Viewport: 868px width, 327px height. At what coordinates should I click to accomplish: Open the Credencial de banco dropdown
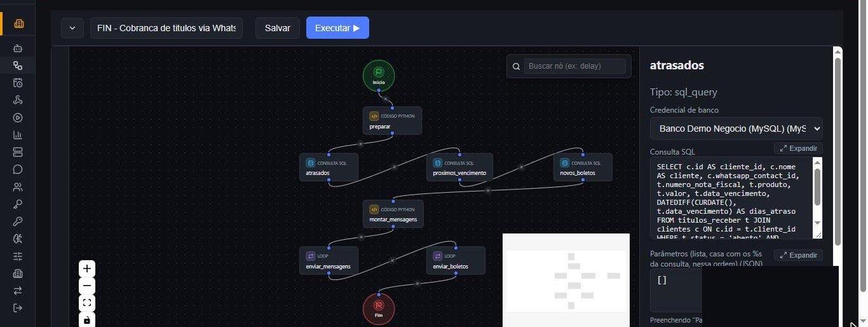736,129
